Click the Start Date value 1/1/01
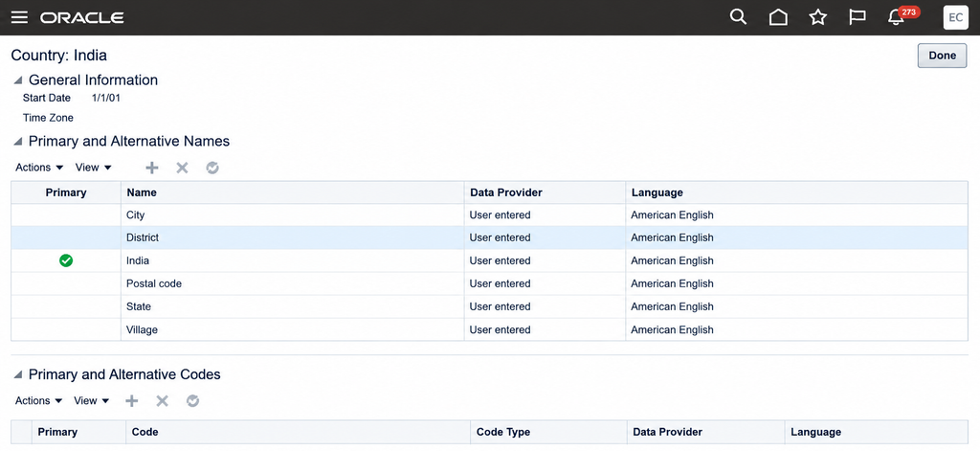 pos(105,99)
